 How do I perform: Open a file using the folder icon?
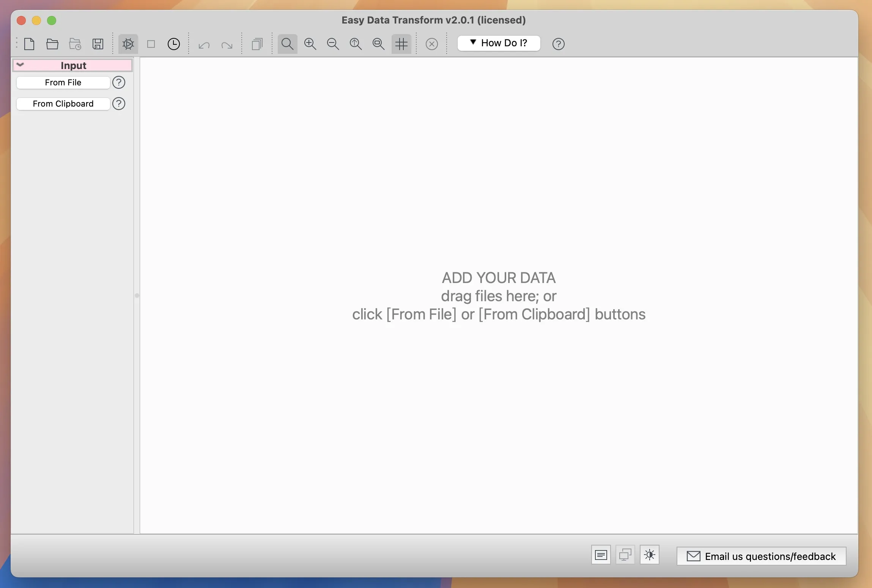(52, 44)
